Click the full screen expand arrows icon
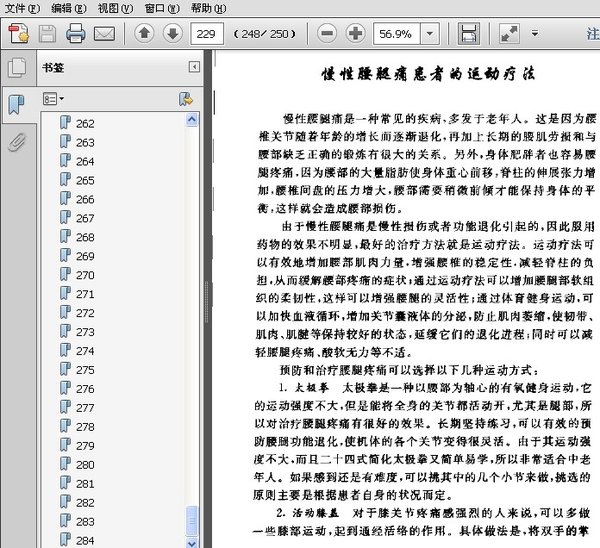Screen dimensions: 600x548 [x=509, y=34]
